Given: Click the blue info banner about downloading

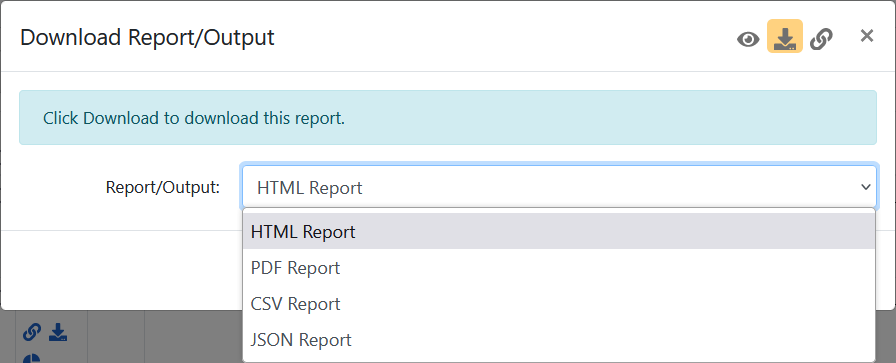Looking at the screenshot, I should tap(447, 117).
